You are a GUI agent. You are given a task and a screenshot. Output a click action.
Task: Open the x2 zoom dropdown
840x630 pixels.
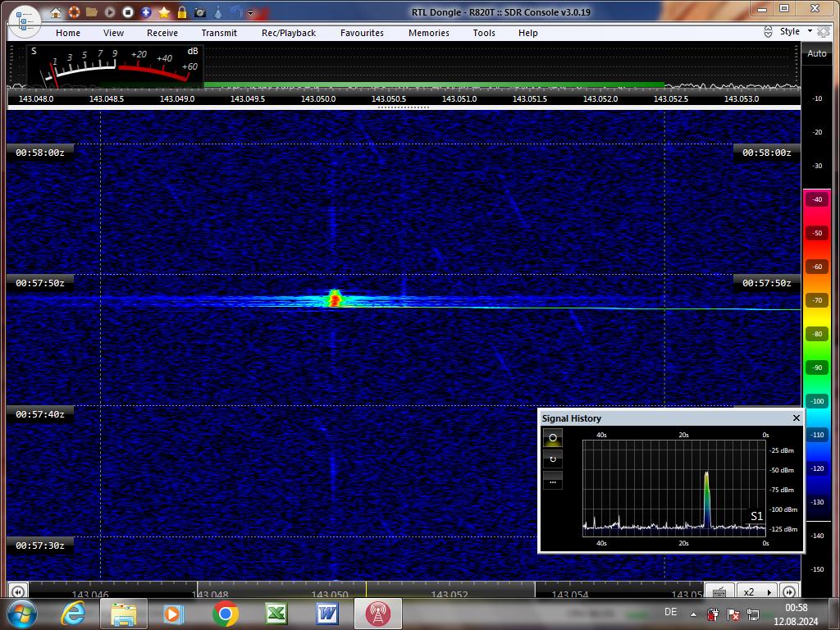point(756,591)
